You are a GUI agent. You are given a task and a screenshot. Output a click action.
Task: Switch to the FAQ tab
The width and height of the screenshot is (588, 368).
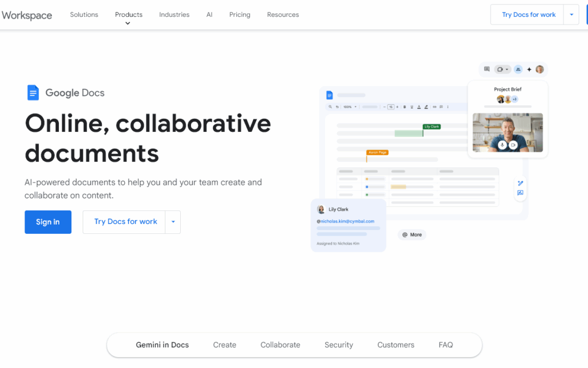pos(445,345)
